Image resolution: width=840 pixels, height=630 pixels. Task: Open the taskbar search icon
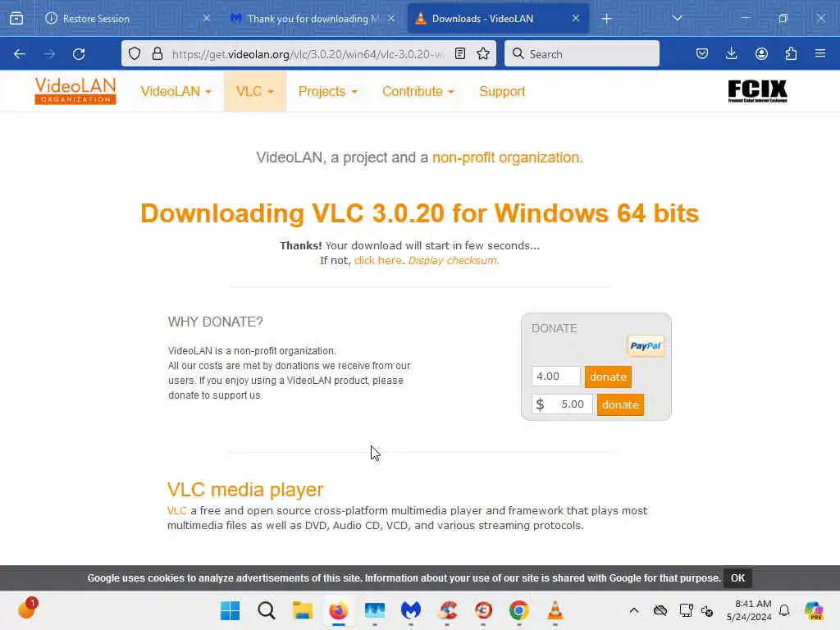point(267,610)
